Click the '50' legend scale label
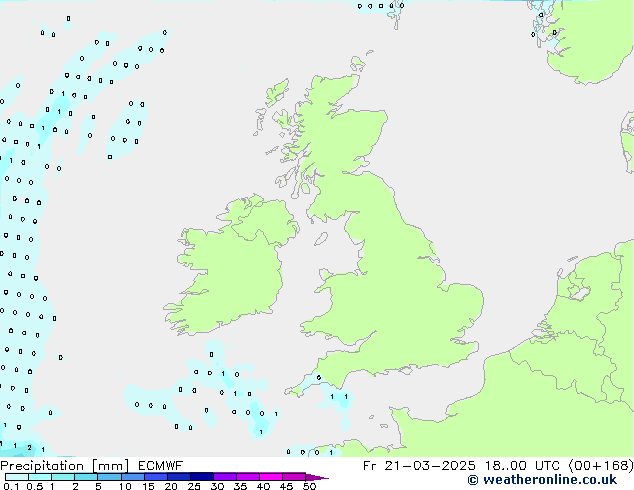The image size is (634, 490). (x=309, y=486)
